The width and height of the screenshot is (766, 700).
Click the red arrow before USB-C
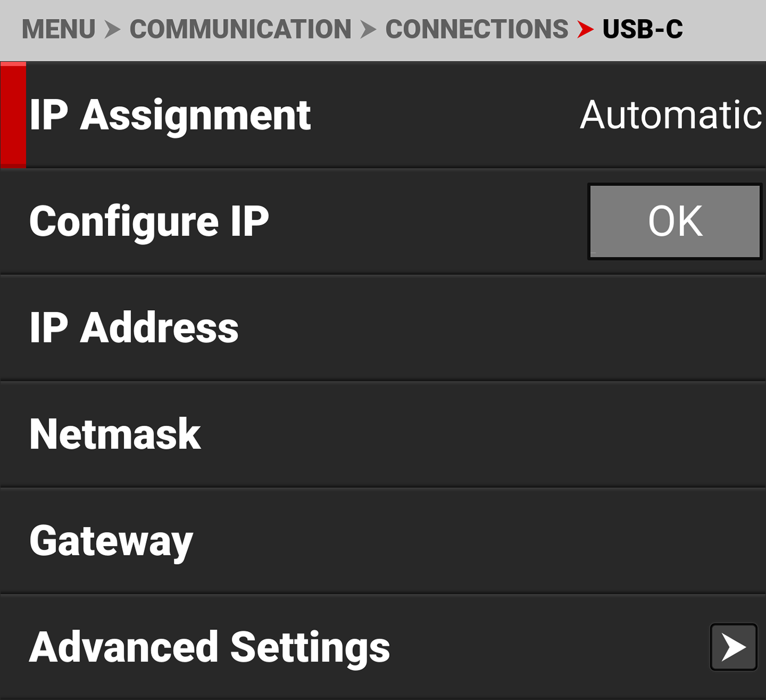tap(585, 29)
